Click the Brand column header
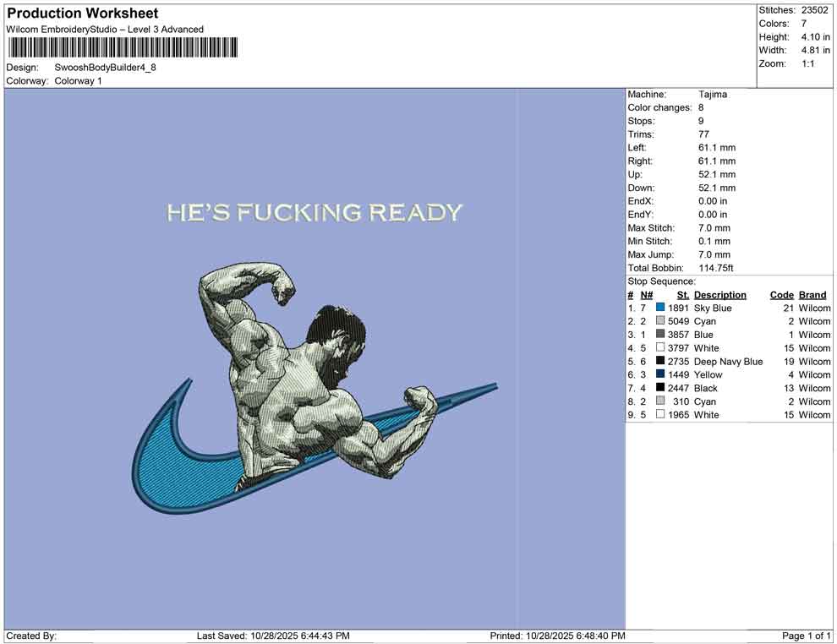Image resolution: width=837 pixels, height=644 pixels. point(812,294)
